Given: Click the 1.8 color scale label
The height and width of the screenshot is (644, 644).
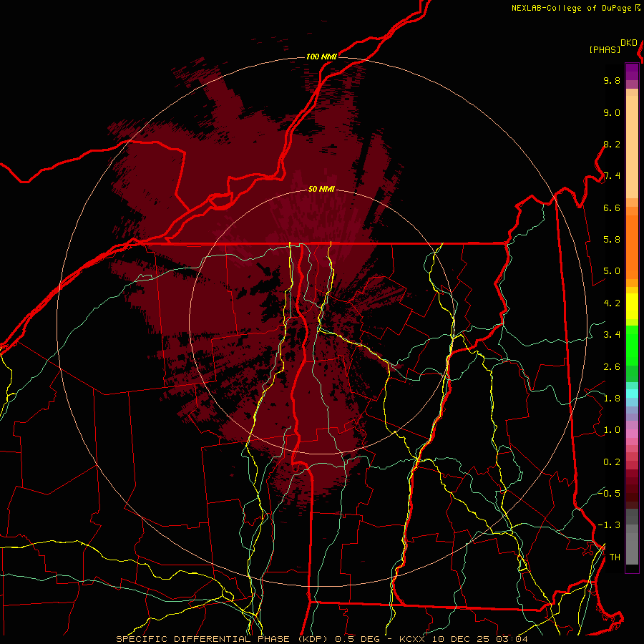Looking at the screenshot, I should pos(612,399).
